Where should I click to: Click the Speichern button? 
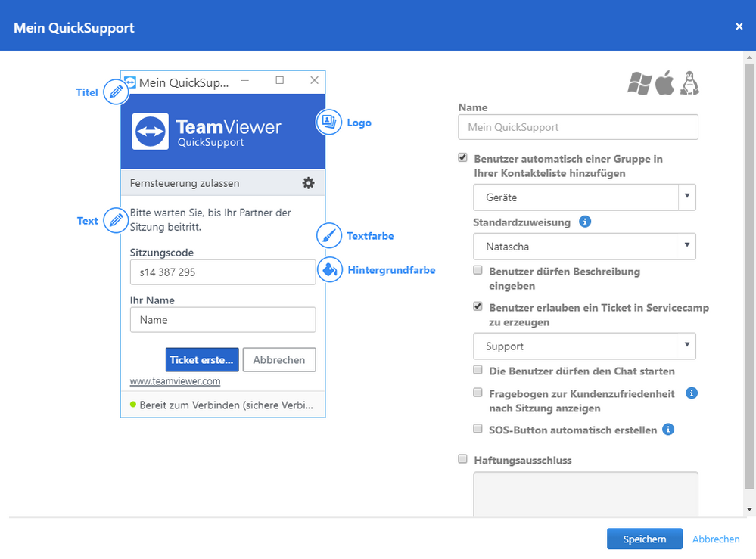click(x=645, y=539)
